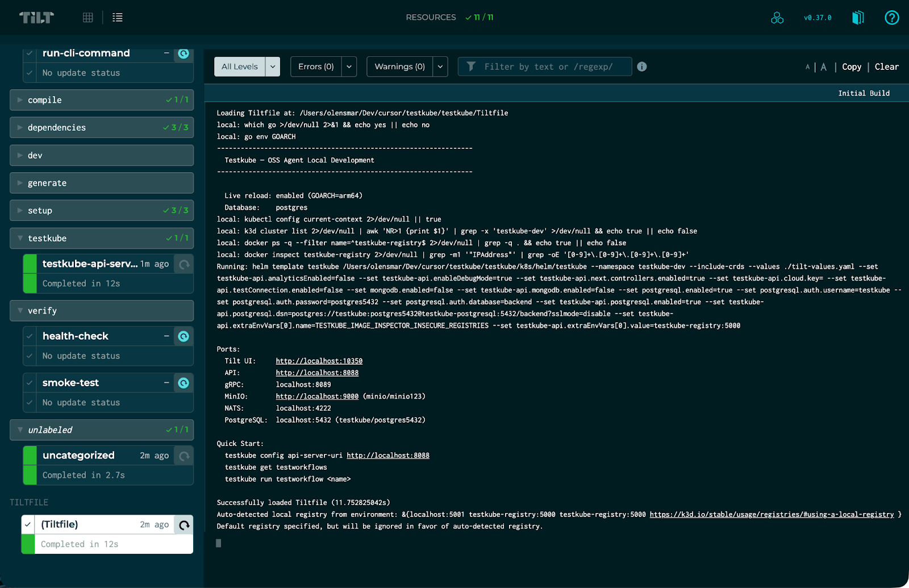The height and width of the screenshot is (588, 909).
Task: Toggle smoke-test No update status checkbox
Action: pyautogui.click(x=30, y=402)
